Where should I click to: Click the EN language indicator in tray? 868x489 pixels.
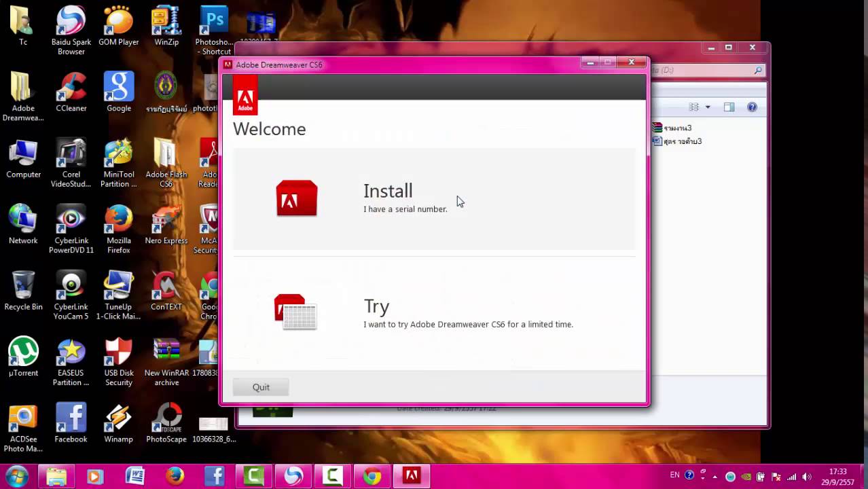pyautogui.click(x=674, y=475)
